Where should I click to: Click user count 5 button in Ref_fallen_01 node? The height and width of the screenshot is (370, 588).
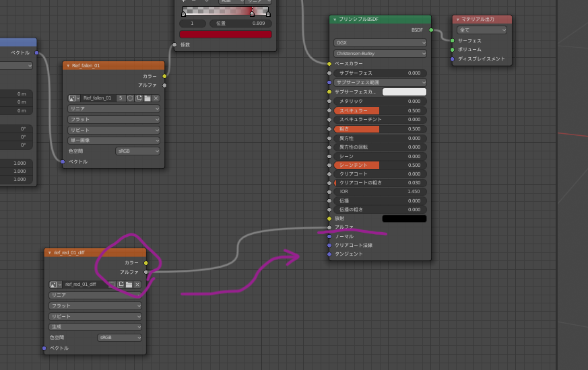pos(121,98)
